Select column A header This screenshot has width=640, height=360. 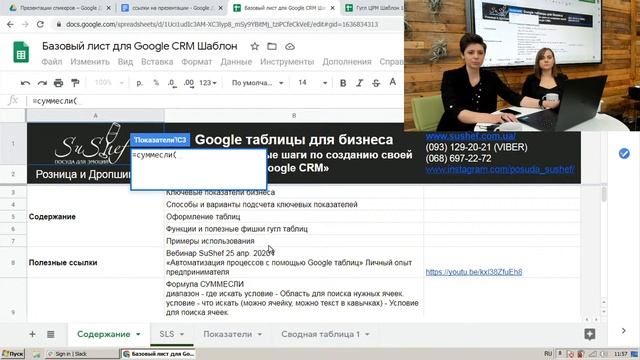[95, 116]
